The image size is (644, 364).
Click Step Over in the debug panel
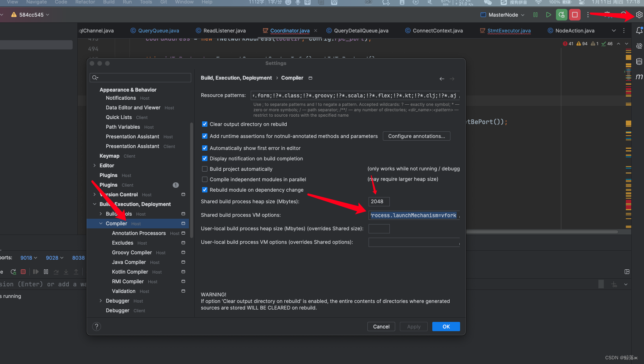pyautogui.click(x=56, y=272)
